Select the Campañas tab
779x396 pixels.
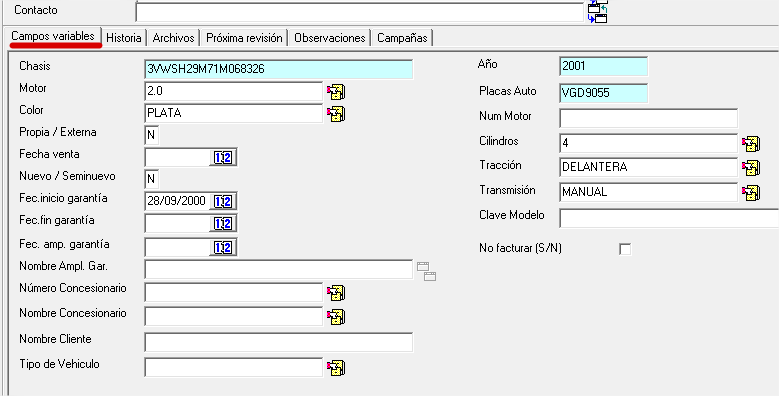pos(402,38)
